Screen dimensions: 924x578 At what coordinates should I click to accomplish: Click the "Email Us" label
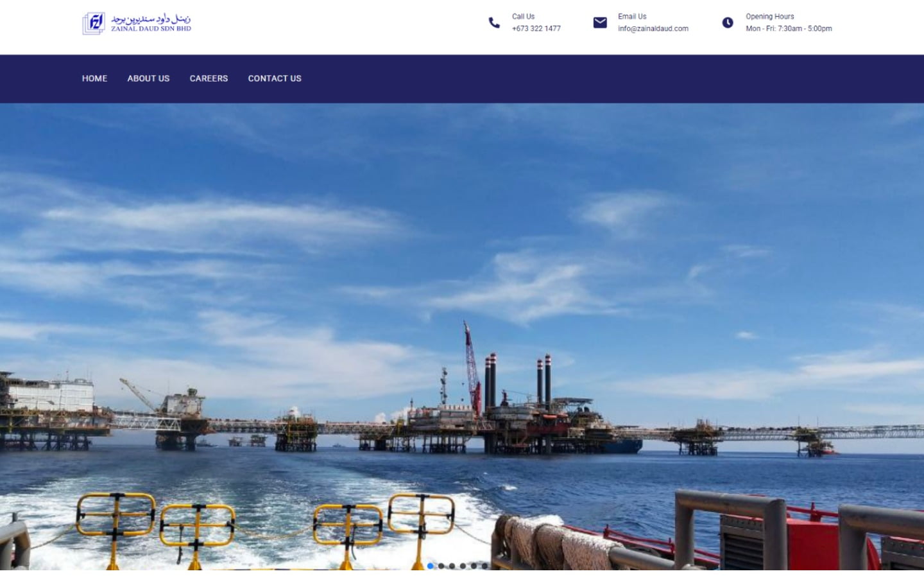(x=632, y=17)
